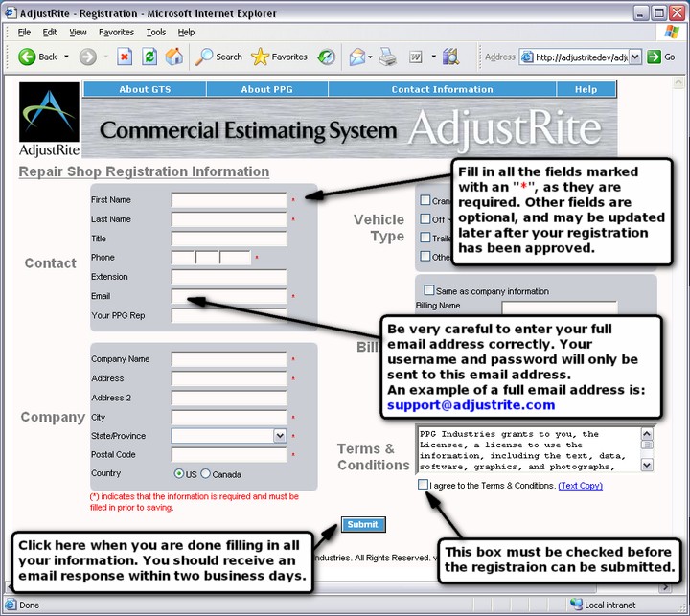Click the page scrollbar up arrow
The image size is (690, 616).
pyautogui.click(x=678, y=82)
